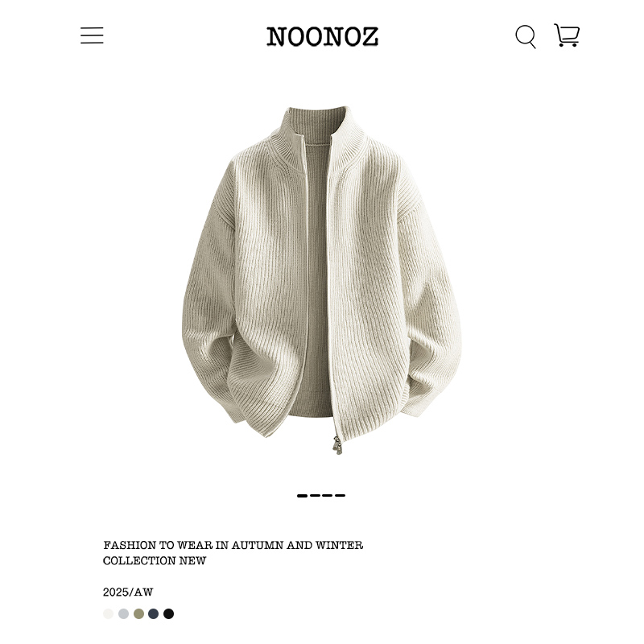Go to the NOONOZ home logo
The width and height of the screenshot is (644, 644).
323,36
